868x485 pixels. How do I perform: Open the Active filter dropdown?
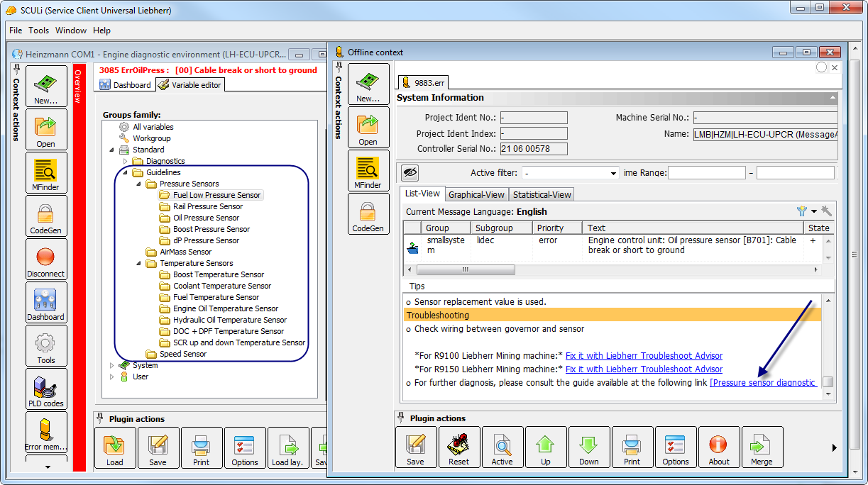[x=613, y=173]
